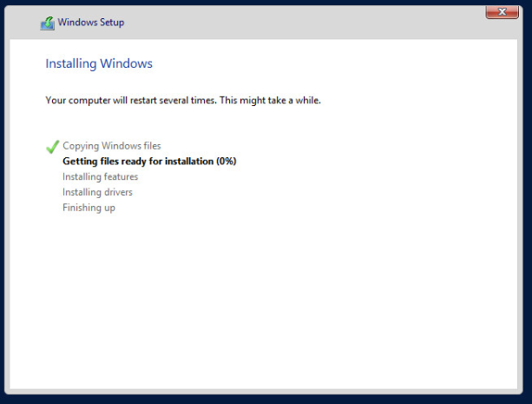Click the Windows Setup icon in title bar

(x=47, y=23)
